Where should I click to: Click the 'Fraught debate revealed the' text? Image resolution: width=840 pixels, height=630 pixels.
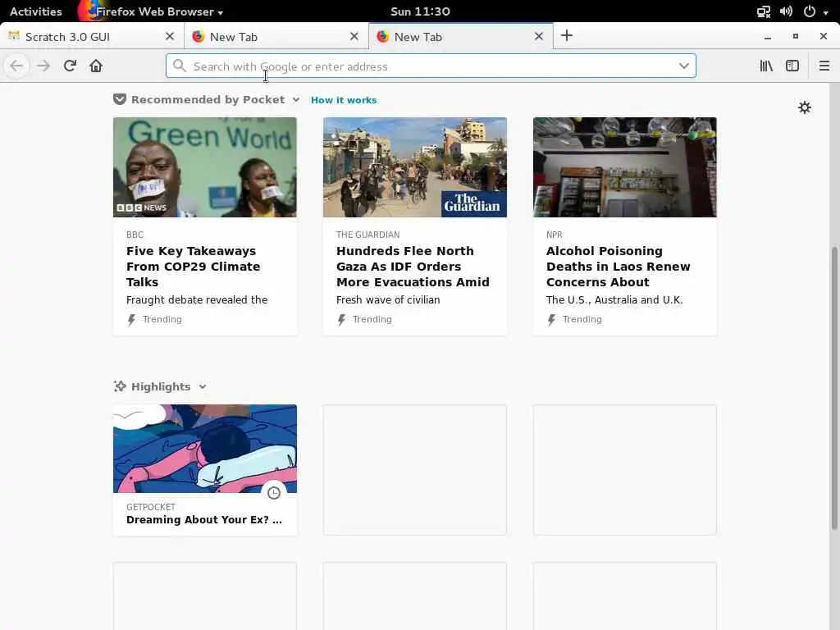click(x=197, y=300)
